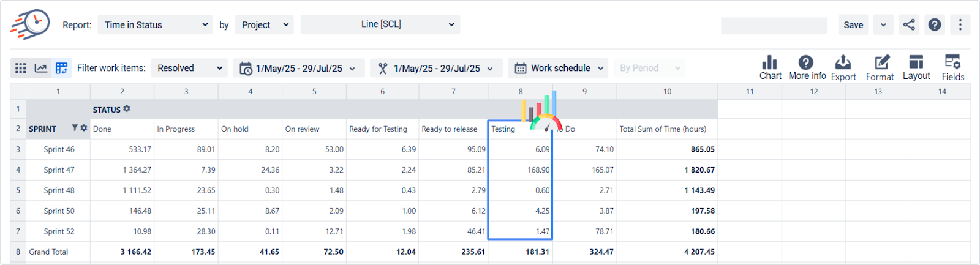Viewport: 980px width, 265px height.
Task: Select the 'Total Sum of Time (hours)' header
Action: click(x=667, y=129)
